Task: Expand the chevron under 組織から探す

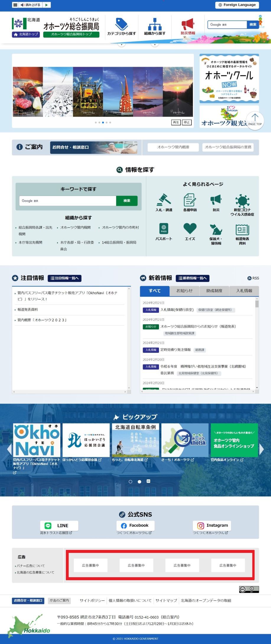Action: point(155,45)
